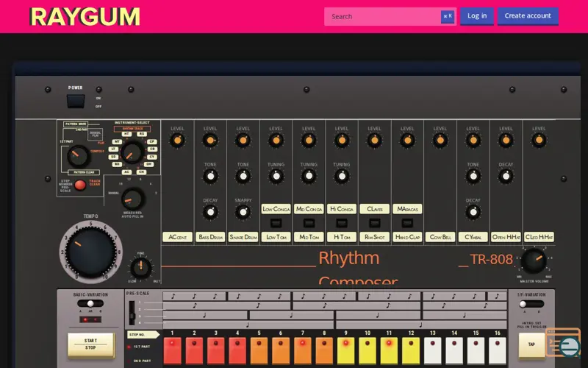
Task: Toggle the Claves / Rim Shot switch
Action: (375, 224)
